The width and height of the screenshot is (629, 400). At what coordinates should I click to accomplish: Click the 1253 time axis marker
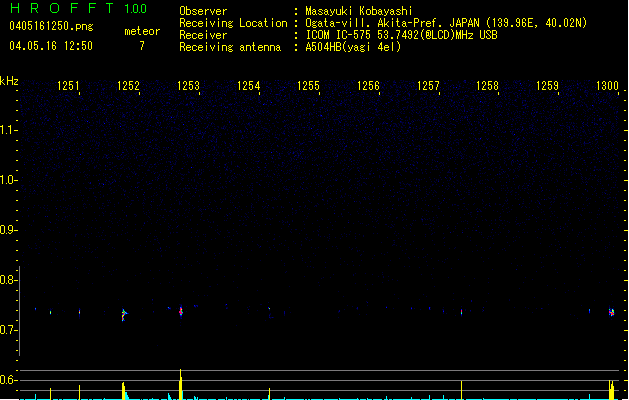tap(188, 86)
